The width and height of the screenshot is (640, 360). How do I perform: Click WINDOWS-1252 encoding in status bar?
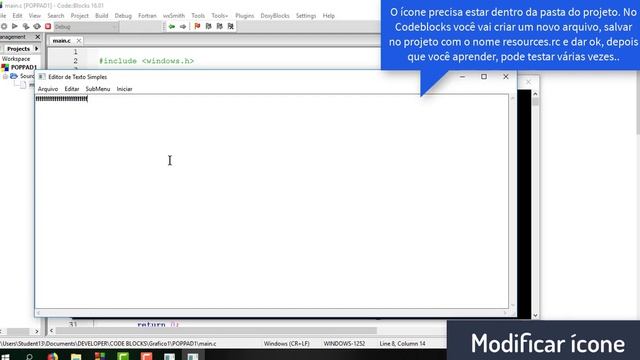(344, 344)
